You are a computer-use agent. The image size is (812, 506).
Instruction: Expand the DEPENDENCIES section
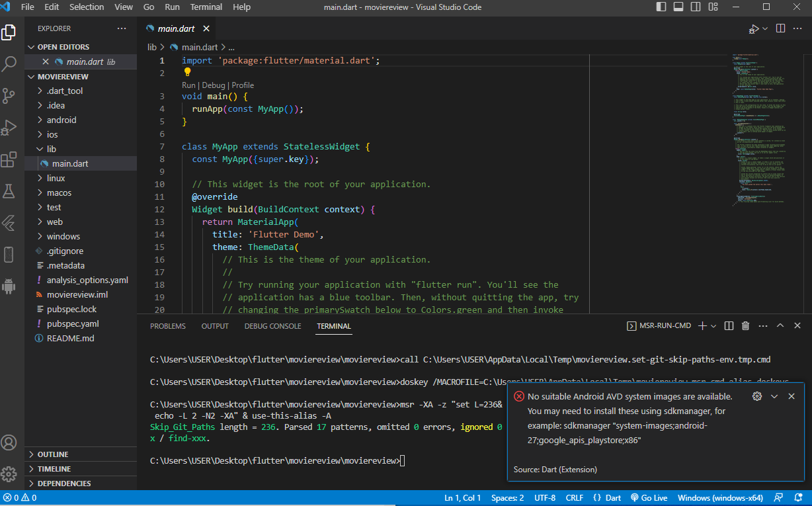point(81,484)
